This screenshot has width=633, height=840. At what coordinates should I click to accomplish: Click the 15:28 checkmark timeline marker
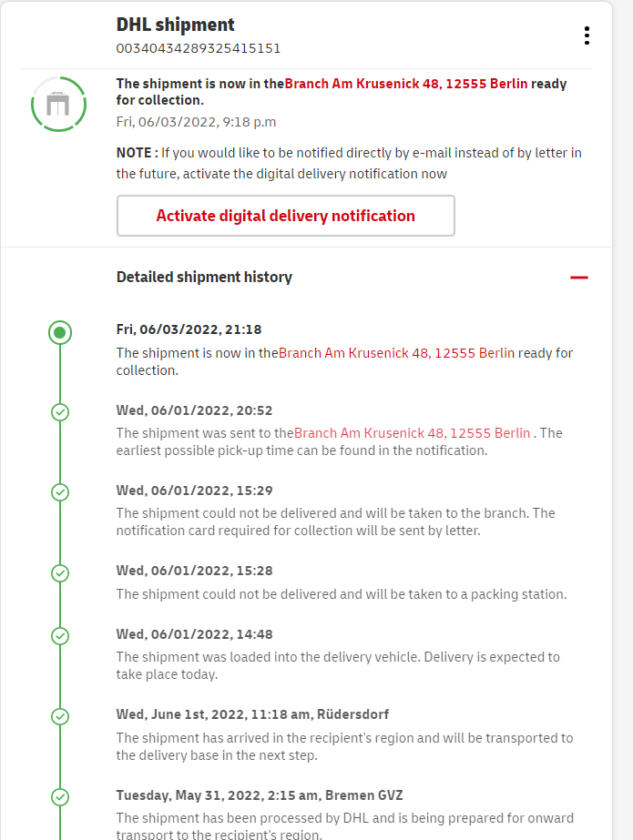[60, 573]
